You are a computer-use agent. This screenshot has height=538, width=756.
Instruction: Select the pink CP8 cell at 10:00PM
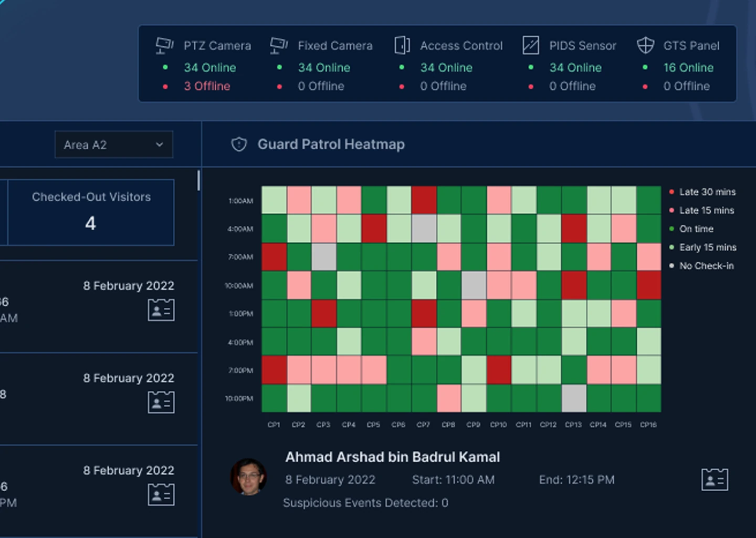tap(449, 398)
